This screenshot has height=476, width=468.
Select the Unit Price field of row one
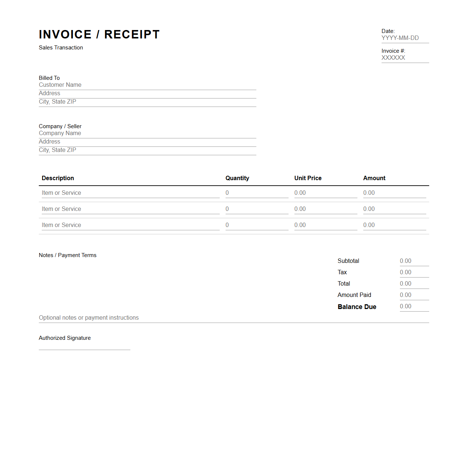pos(325,193)
